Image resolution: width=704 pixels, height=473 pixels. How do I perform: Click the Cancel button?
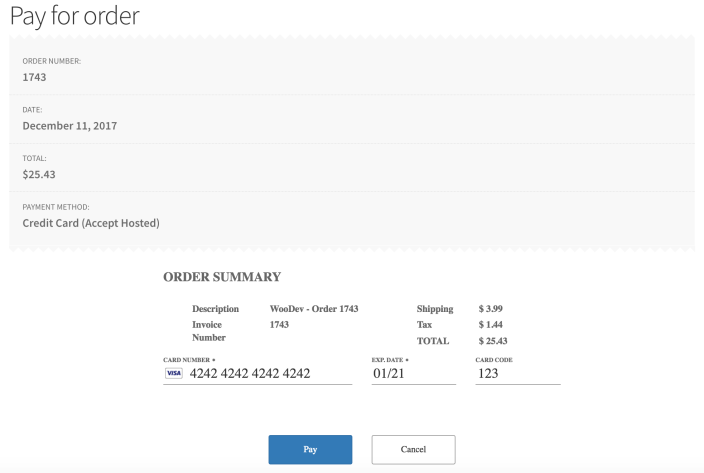413,450
